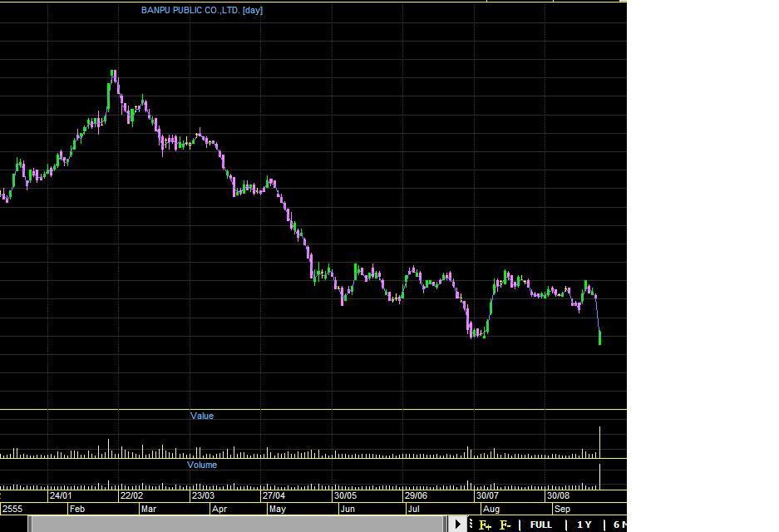Click the Feb month marker on timeline
Viewport: 779px width, 532px height.
point(77,509)
